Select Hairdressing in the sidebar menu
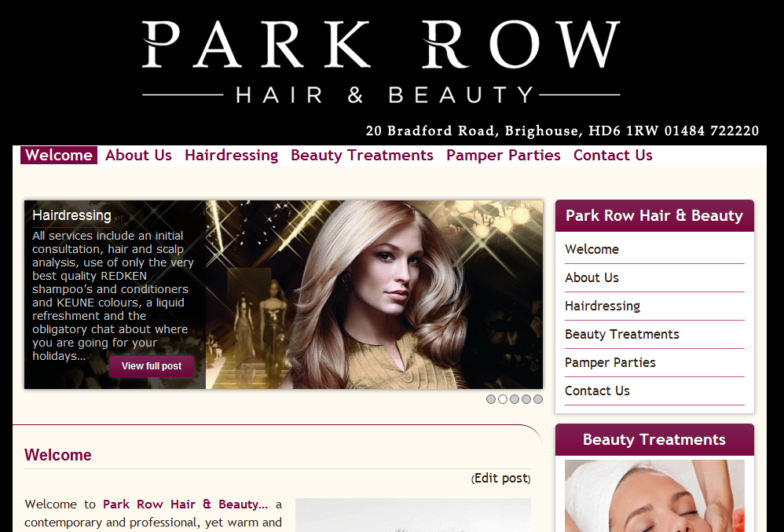784x532 pixels. pyautogui.click(x=602, y=306)
